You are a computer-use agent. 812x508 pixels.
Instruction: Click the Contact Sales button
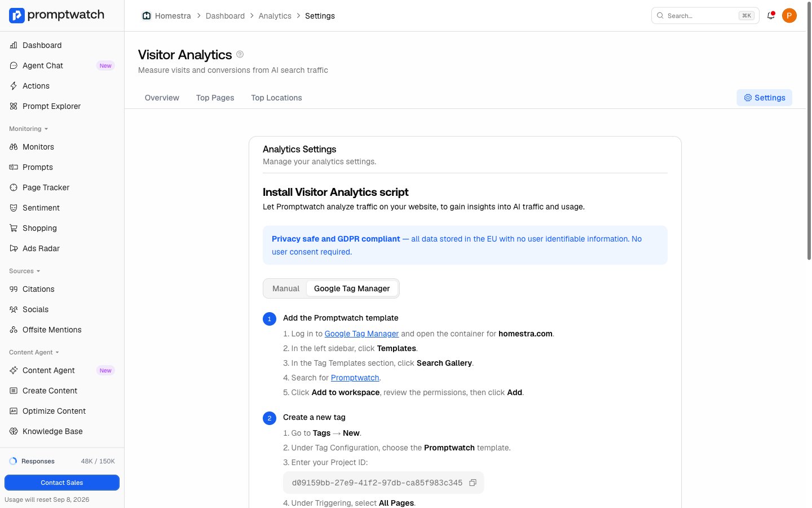[62, 483]
